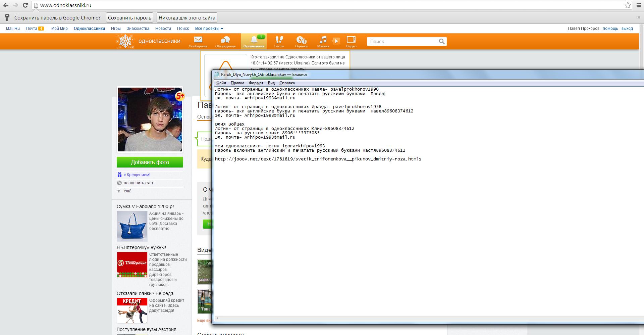Dismiss the save password bar
Screen dimensions: 644x335
coord(639,17)
